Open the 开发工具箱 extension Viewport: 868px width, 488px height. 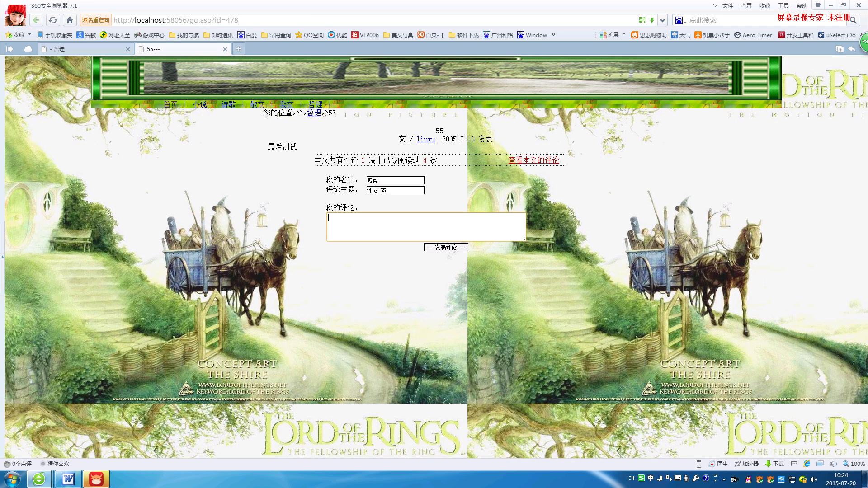click(x=796, y=35)
